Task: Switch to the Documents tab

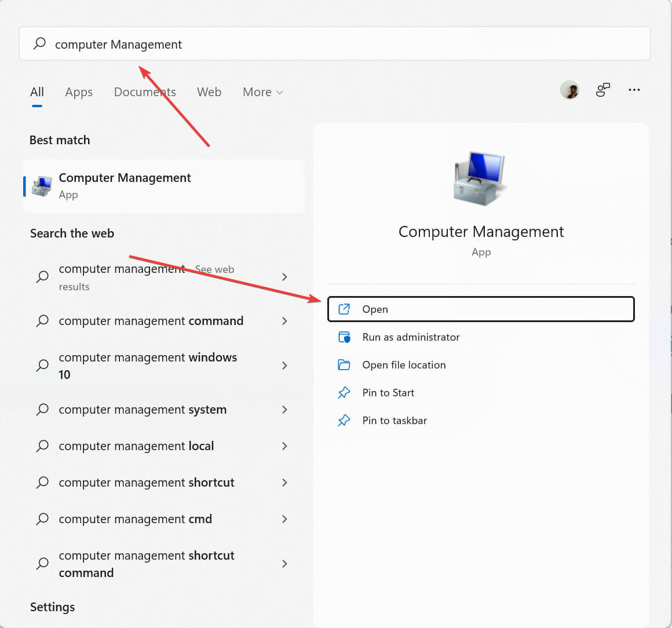Action: 145,92
